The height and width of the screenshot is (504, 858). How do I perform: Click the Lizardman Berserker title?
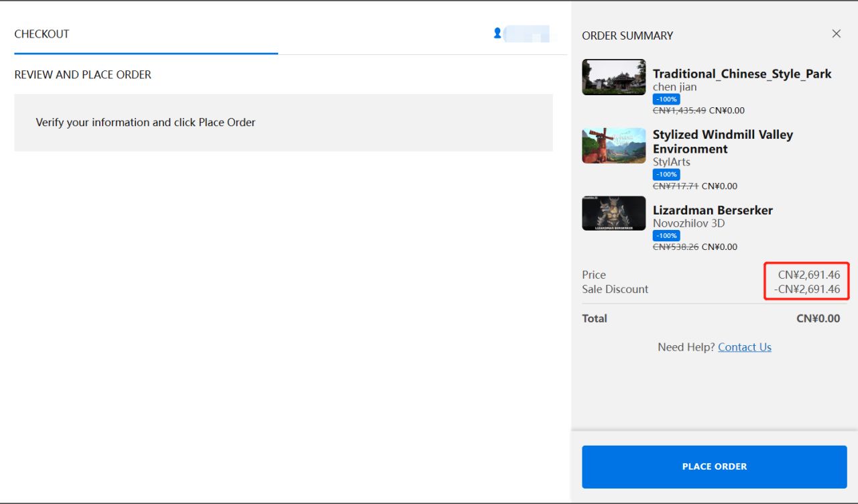click(713, 210)
